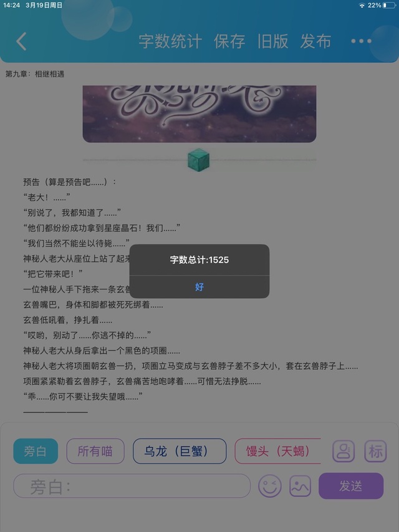Image resolution: width=399 pixels, height=532 pixels.
Task: Open the character avatar icon
Action: pos(344,452)
